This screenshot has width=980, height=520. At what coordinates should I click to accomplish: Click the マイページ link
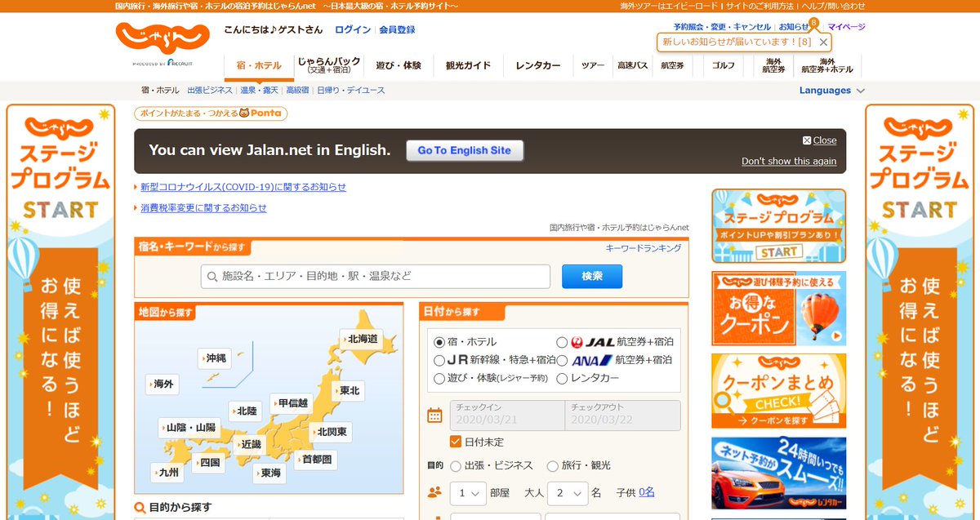pos(846,27)
